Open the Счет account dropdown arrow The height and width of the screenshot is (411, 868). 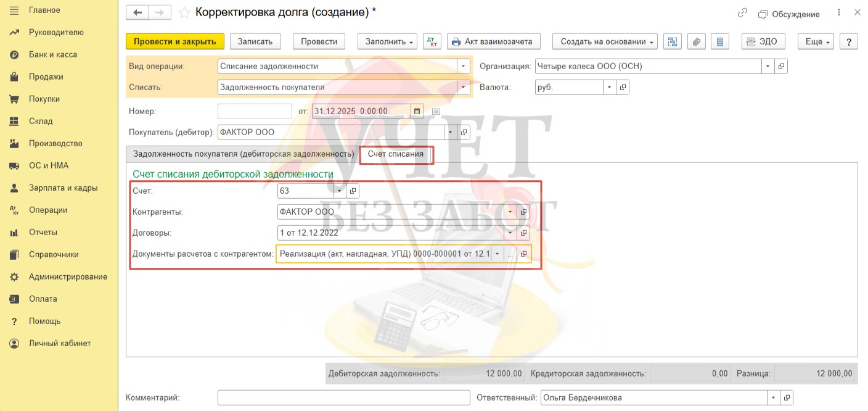(x=339, y=191)
